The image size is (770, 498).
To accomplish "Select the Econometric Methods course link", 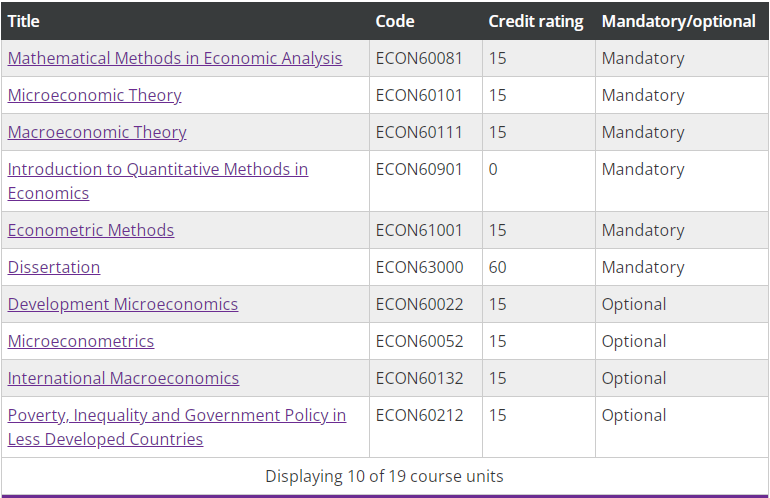I will tap(91, 230).
